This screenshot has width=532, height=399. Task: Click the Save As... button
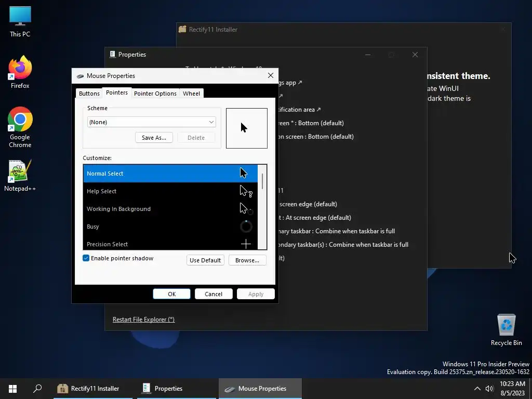(154, 137)
